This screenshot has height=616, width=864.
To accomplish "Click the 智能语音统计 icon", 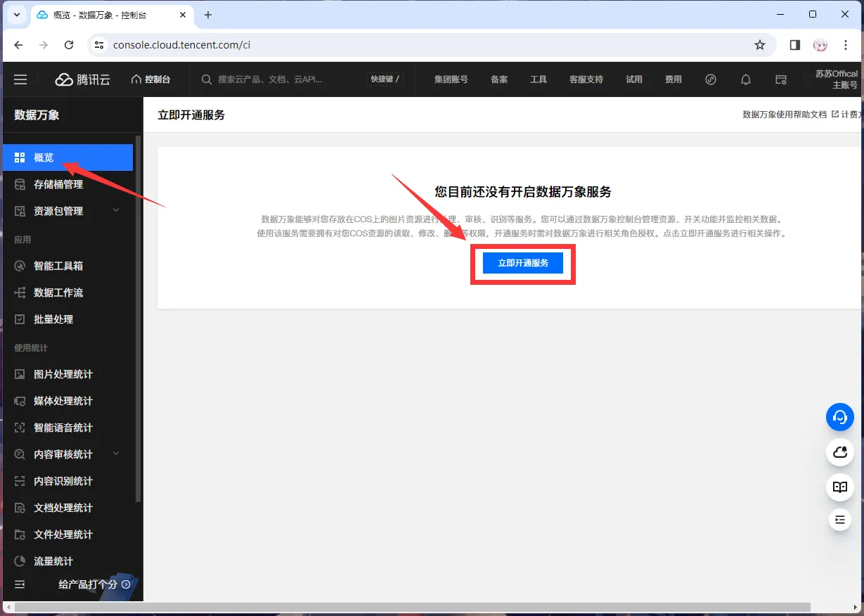I will 20,428.
